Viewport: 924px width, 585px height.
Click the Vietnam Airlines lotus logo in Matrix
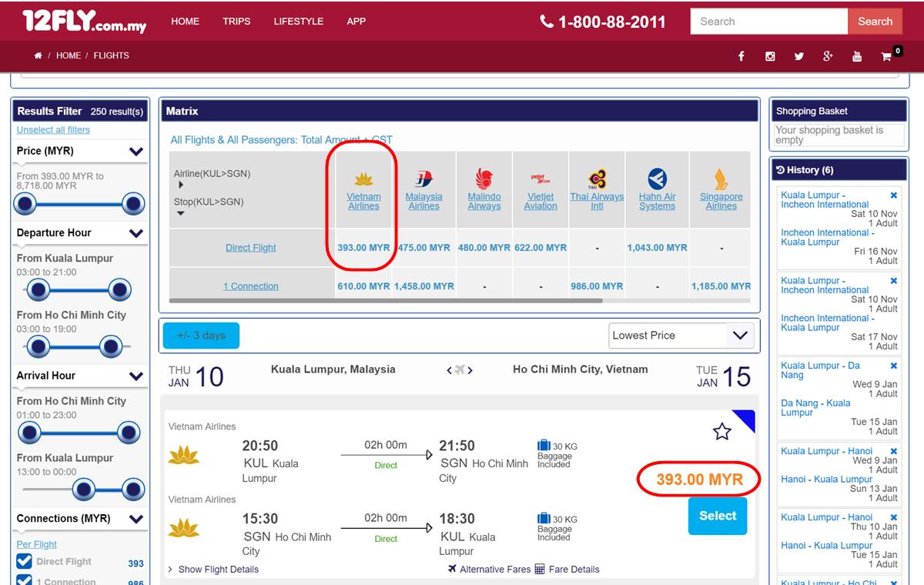(x=363, y=179)
